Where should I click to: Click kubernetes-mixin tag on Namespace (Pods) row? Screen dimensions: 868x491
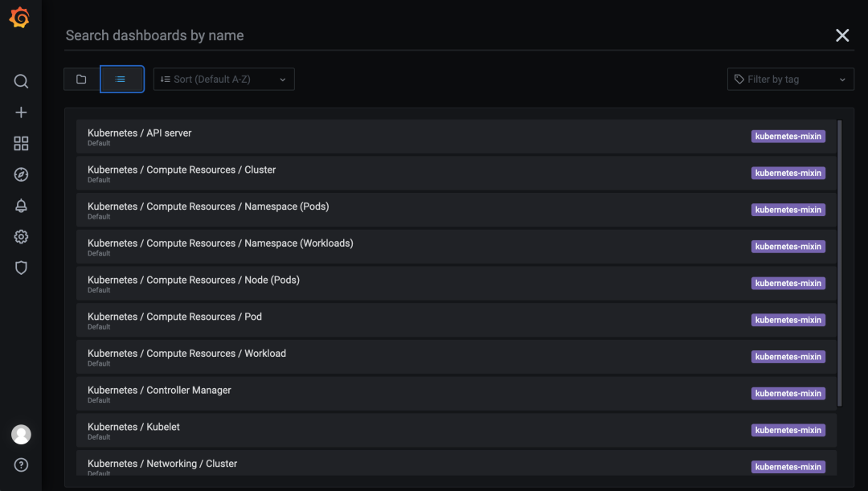point(788,210)
